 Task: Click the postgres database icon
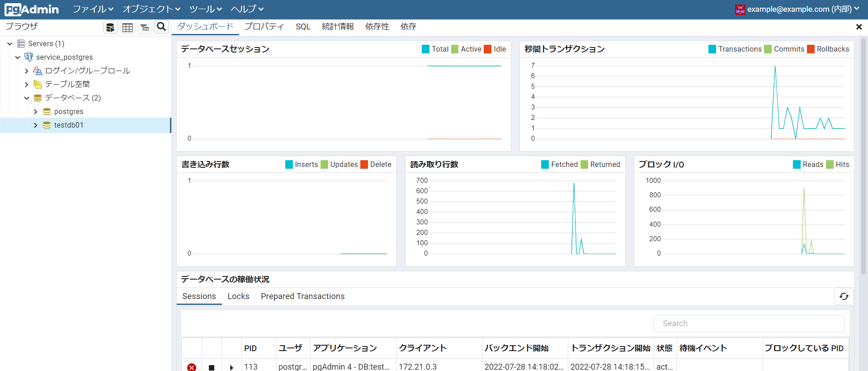click(x=47, y=111)
